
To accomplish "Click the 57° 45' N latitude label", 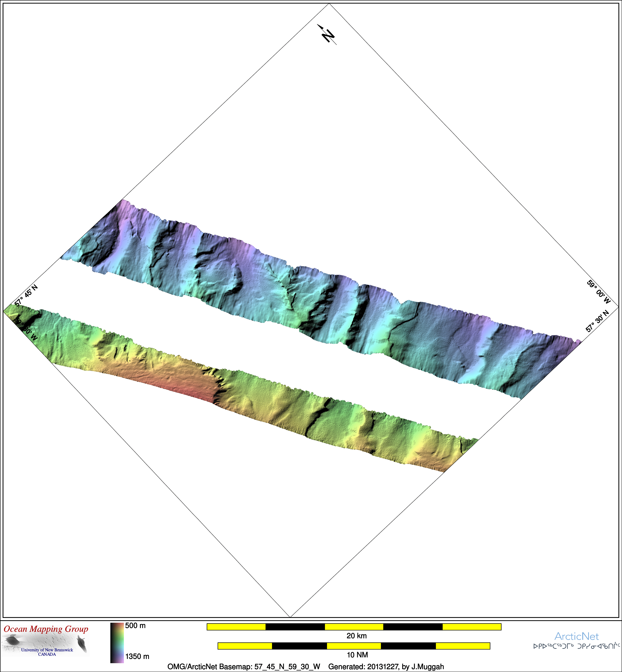I will point(26,295).
